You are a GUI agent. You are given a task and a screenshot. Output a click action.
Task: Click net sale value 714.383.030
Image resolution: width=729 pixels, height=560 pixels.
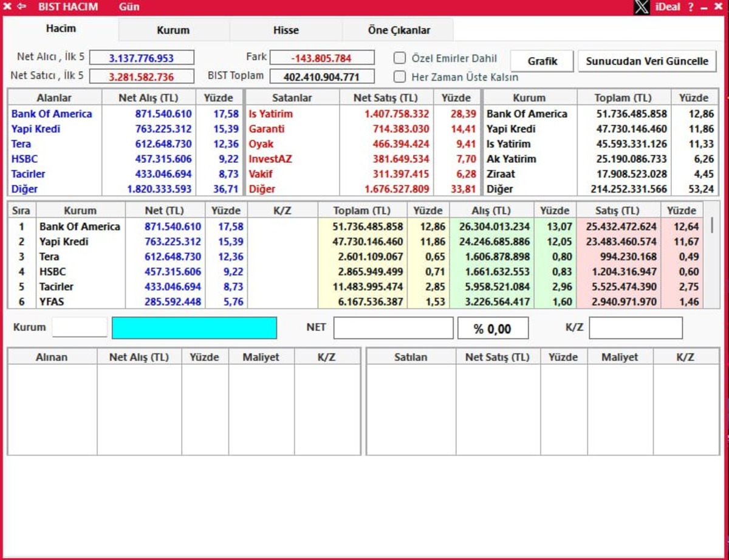click(x=401, y=129)
